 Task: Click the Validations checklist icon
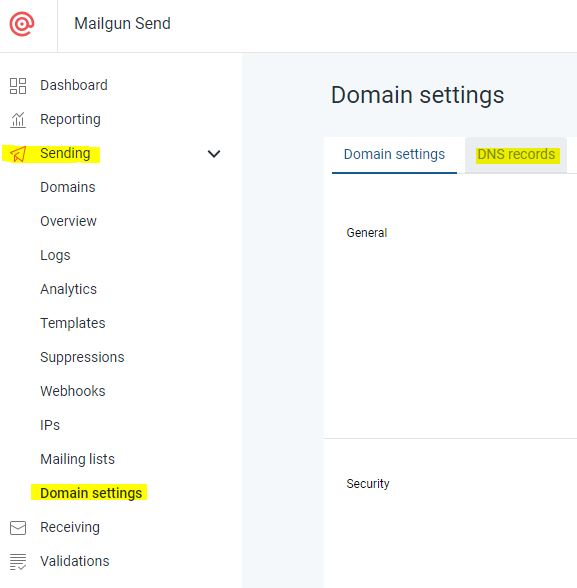click(18, 561)
